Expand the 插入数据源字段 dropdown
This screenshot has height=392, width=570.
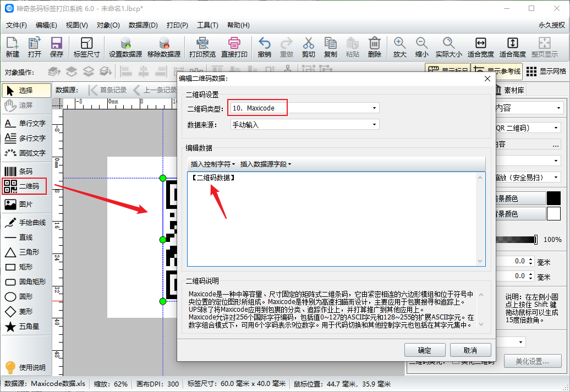click(x=265, y=164)
